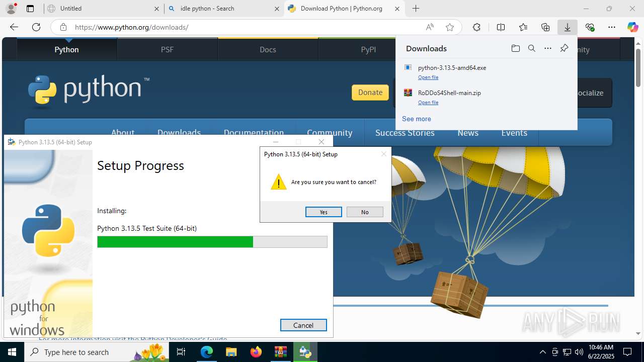Close the 'idle python - Search' tab
The width and height of the screenshot is (644, 362).
[x=277, y=9]
